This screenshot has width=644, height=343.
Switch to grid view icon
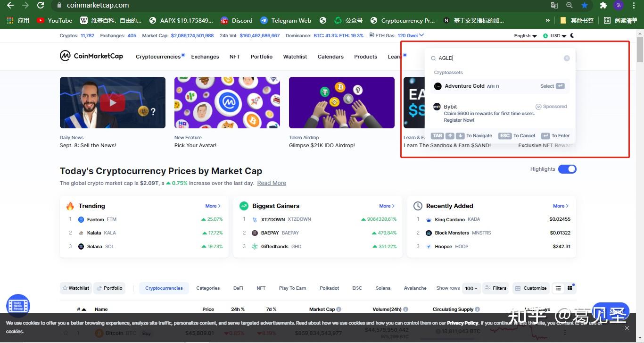pos(570,288)
